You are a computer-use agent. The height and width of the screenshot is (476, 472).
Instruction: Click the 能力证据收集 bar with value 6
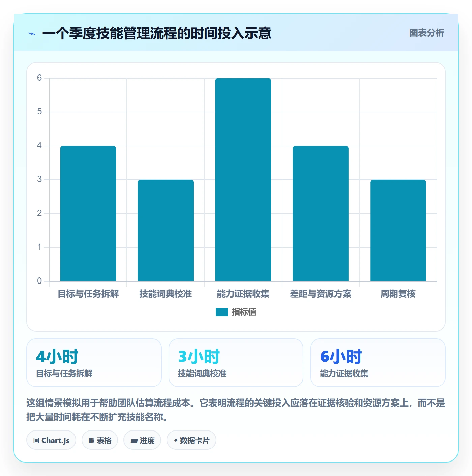point(243,180)
